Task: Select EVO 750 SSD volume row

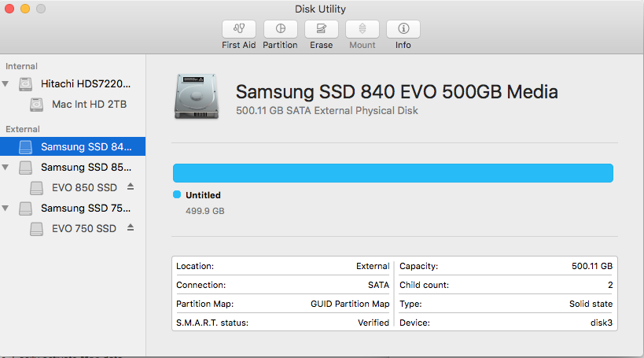Action: (72, 228)
